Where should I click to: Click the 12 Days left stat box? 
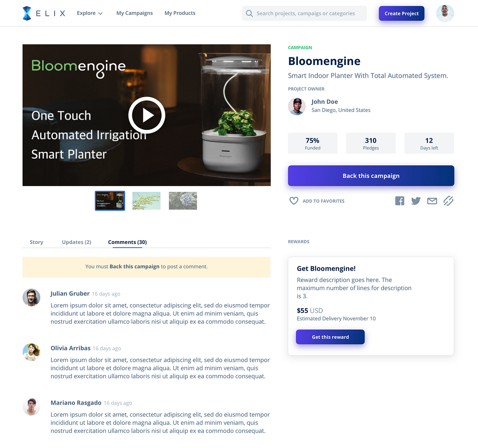click(429, 143)
